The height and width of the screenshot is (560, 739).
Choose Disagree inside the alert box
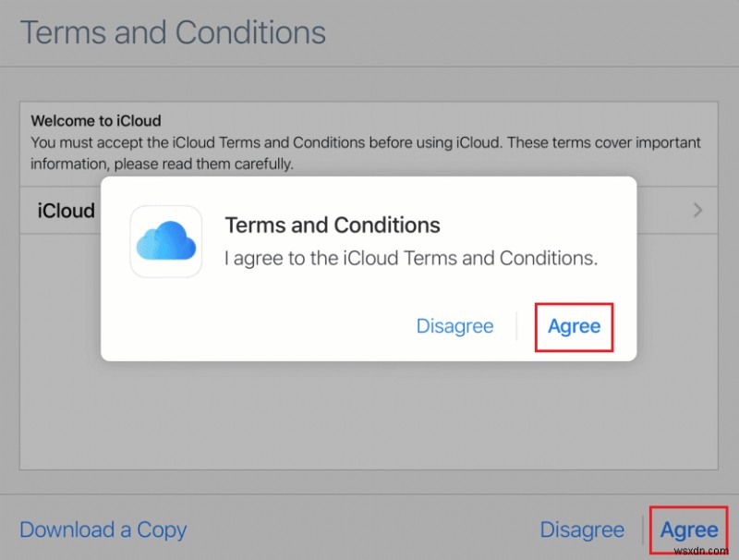(x=455, y=326)
